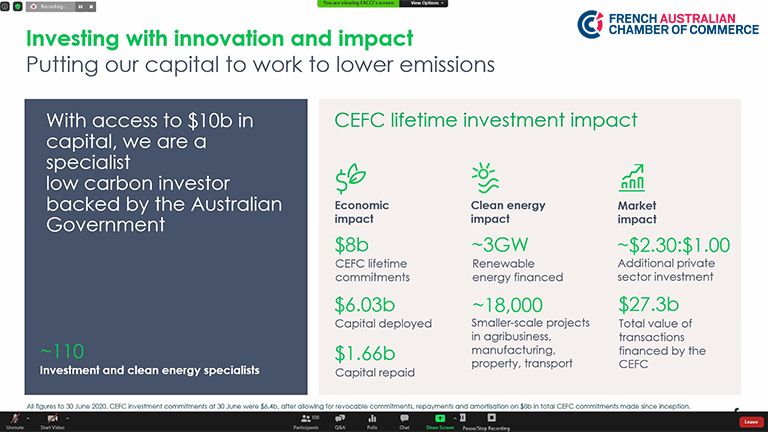The height and width of the screenshot is (432, 768).
Task: Click the Economic impact leaf-dollar icon
Action: coord(350,177)
